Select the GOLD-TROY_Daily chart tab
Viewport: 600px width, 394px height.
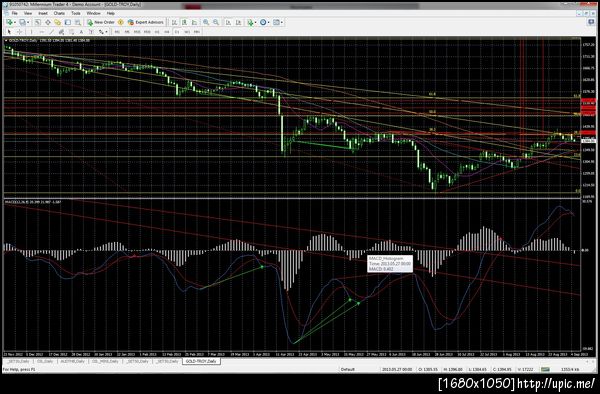click(201, 361)
